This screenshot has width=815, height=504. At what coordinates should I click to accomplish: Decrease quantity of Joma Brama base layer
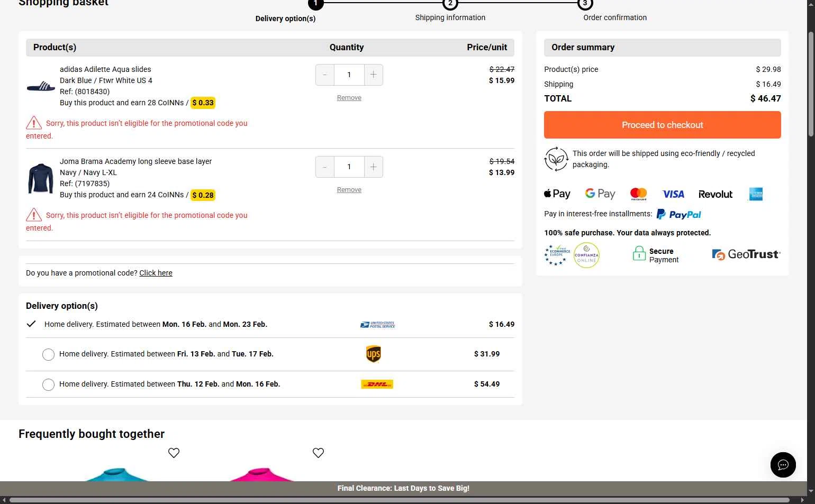325,167
